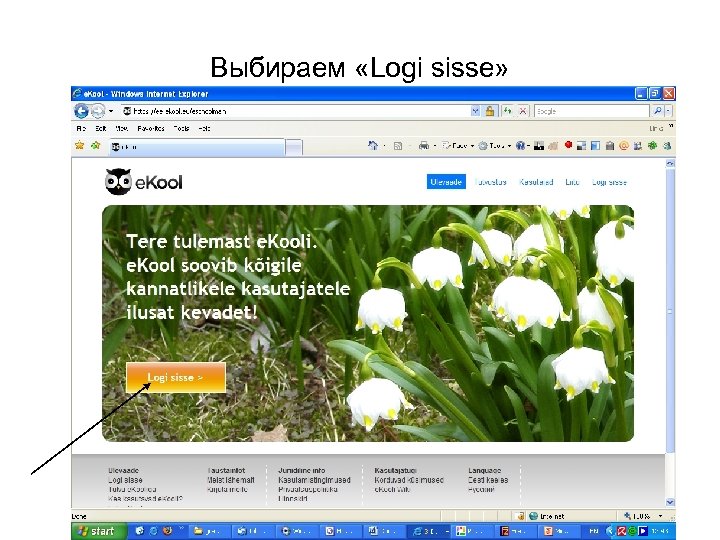Open the Edit menu
720x540 pixels.
(101, 129)
